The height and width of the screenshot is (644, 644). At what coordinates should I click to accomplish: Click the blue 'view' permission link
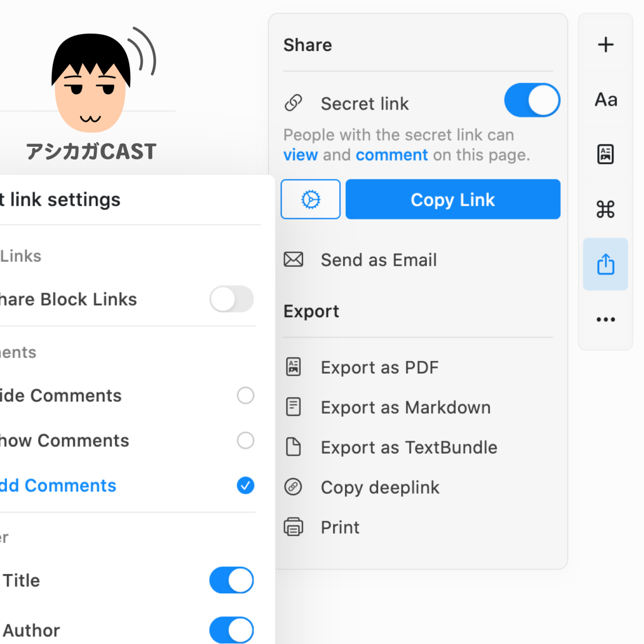[x=300, y=155]
